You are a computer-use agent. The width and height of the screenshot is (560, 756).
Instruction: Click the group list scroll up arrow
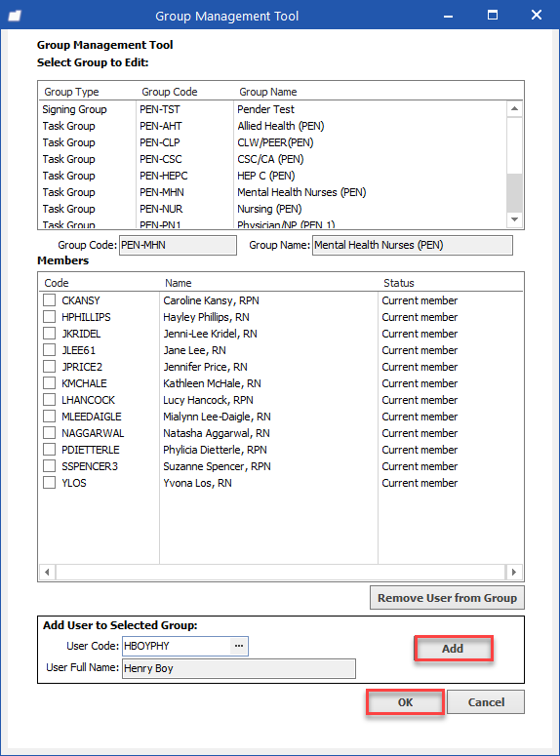[515, 109]
